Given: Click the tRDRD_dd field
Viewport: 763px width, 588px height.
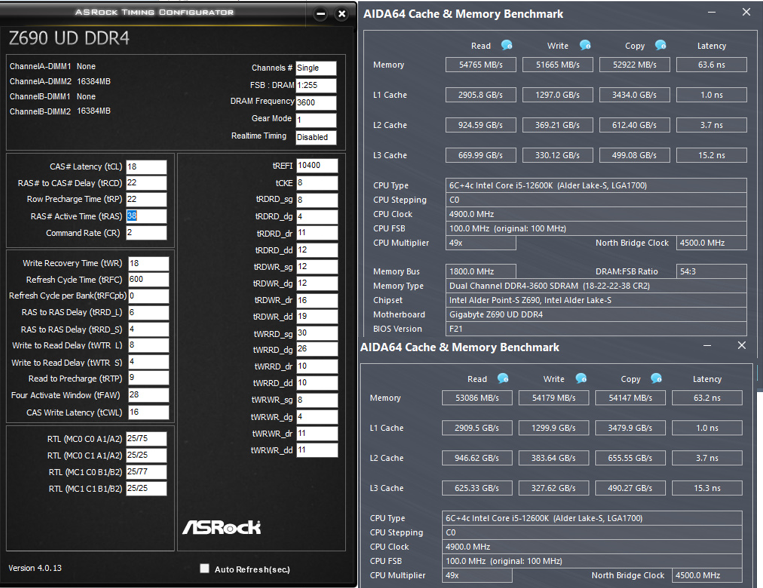Looking at the screenshot, I should point(317,250).
